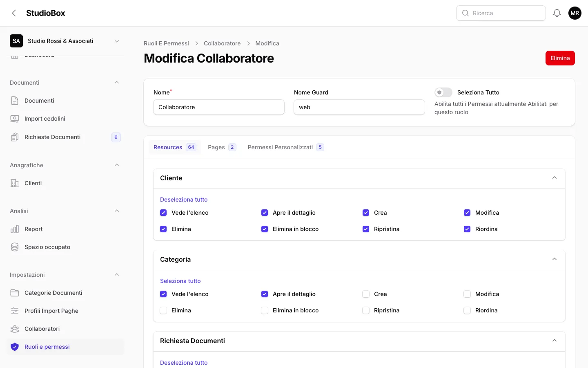
Task: Click the red Elimina button
Action: [x=560, y=58]
